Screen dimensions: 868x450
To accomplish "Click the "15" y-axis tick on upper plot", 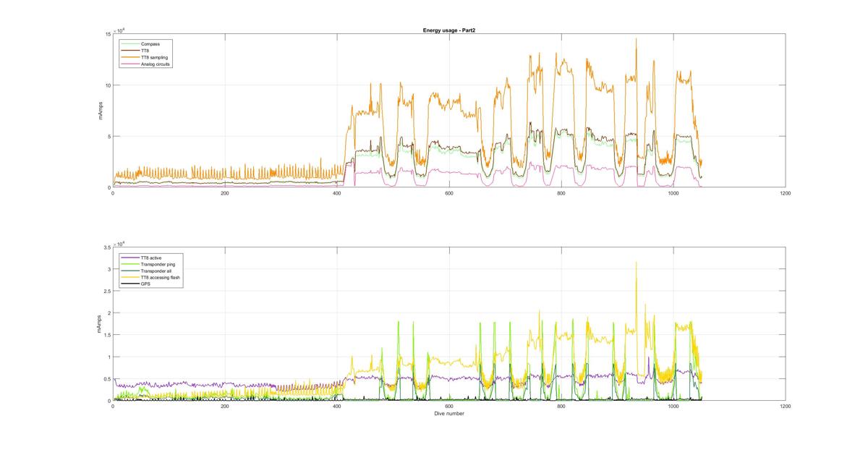I will (108, 35).
